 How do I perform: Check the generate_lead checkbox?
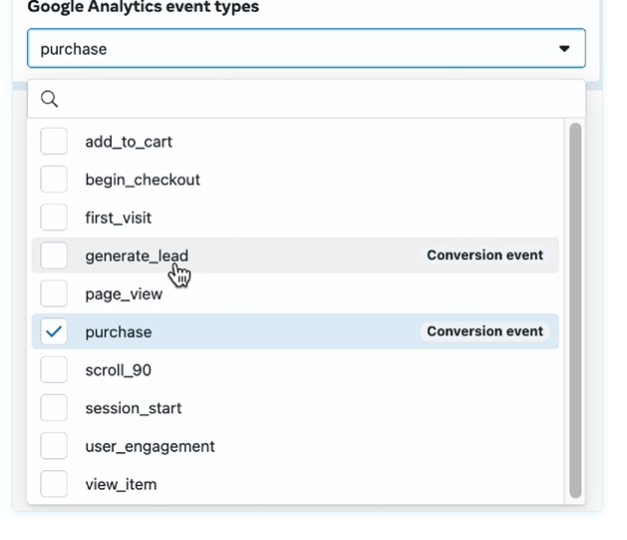(x=54, y=255)
